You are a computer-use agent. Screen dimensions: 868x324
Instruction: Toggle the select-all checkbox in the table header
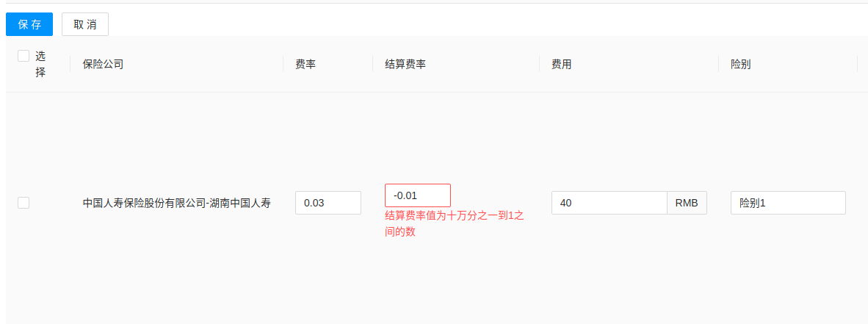pos(23,56)
